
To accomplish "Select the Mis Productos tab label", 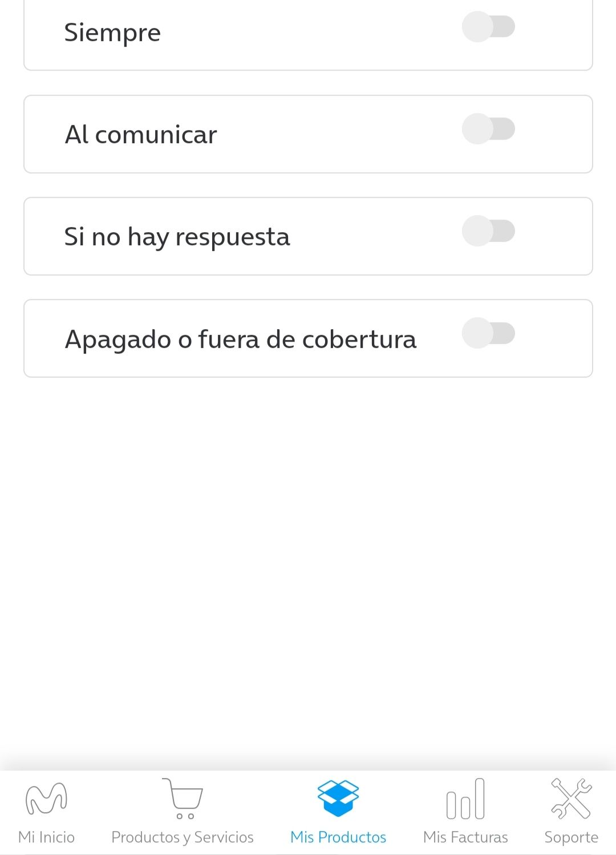I will (338, 837).
